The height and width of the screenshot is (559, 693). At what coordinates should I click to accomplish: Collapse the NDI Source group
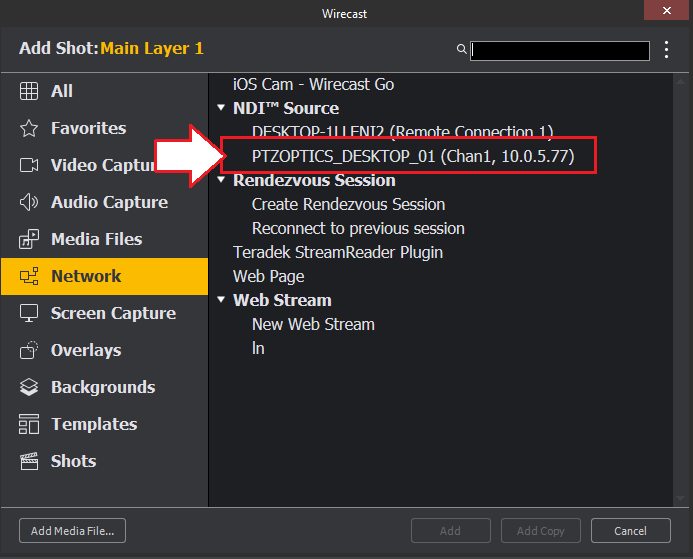[221, 108]
